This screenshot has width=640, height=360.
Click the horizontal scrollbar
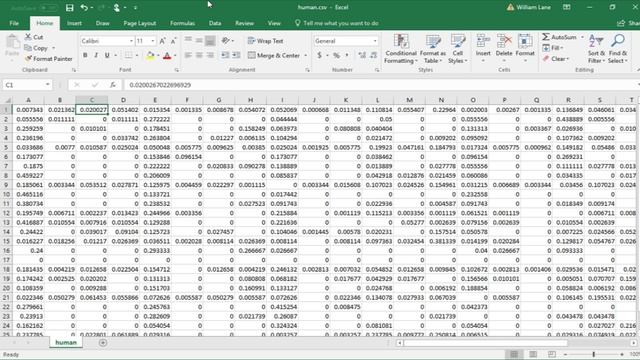[x=485, y=343]
